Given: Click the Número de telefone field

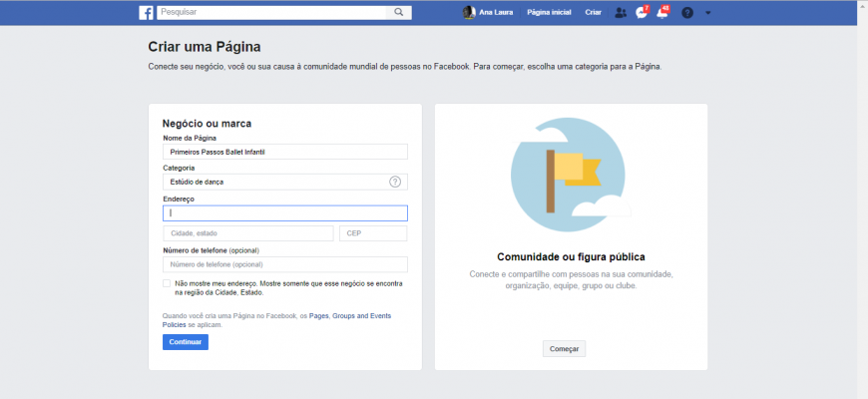Looking at the screenshot, I should 285,264.
